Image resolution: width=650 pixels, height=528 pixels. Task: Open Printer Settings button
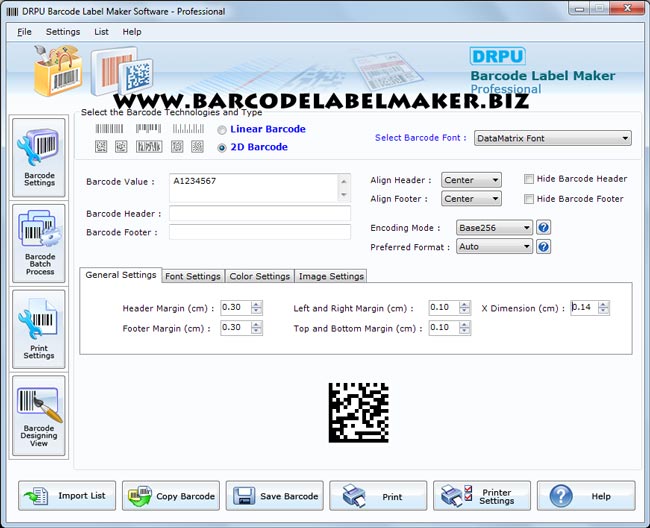pos(482,496)
